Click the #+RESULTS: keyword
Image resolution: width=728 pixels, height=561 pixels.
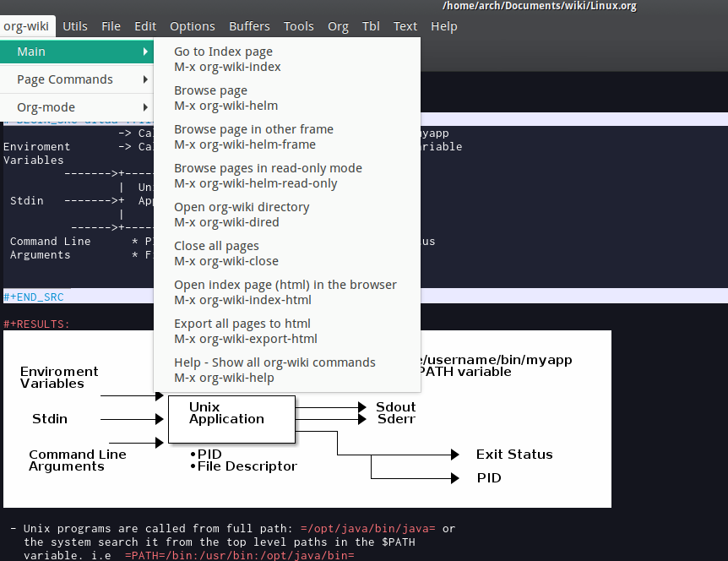click(36, 324)
